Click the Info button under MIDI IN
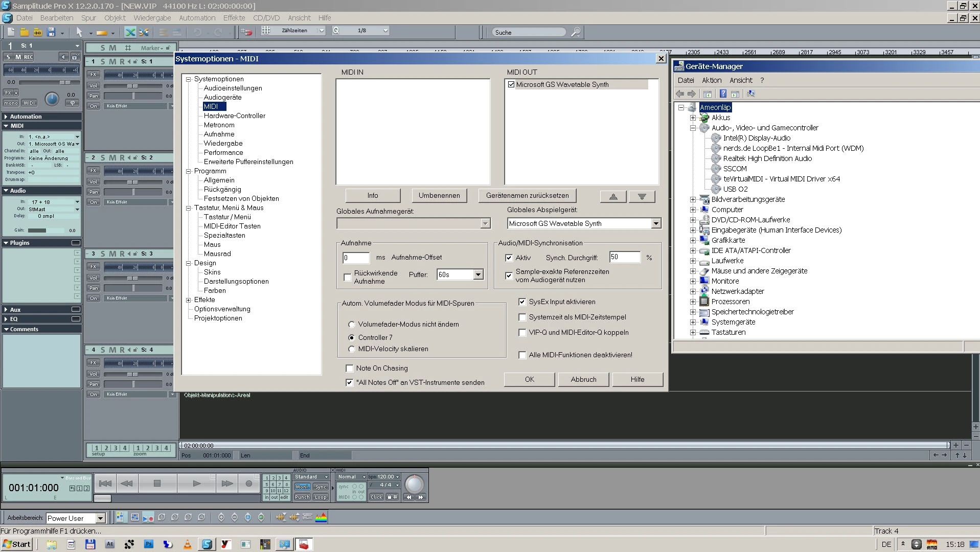Viewport: 980px width, 552px height. (373, 196)
